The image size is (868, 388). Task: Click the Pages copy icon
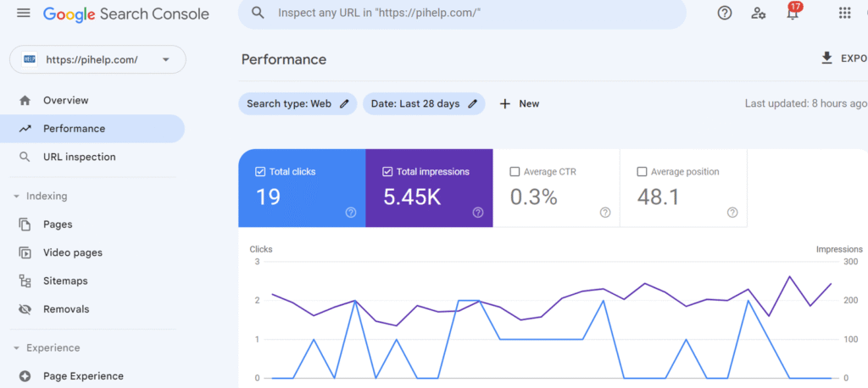(25, 224)
